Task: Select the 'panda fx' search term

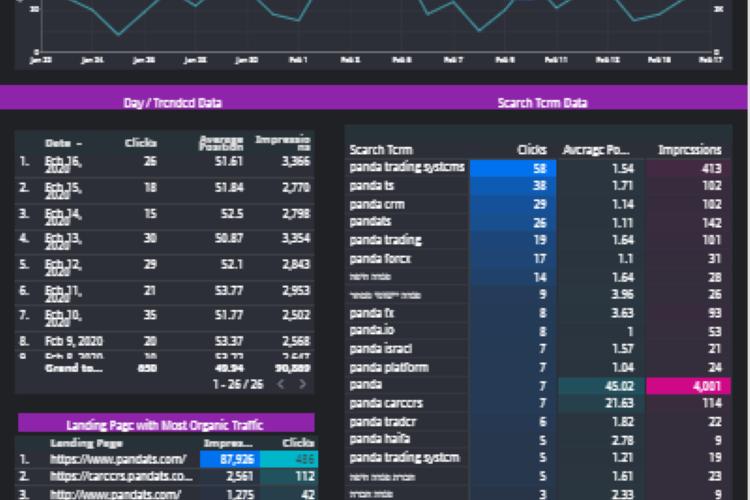Action: (x=372, y=313)
